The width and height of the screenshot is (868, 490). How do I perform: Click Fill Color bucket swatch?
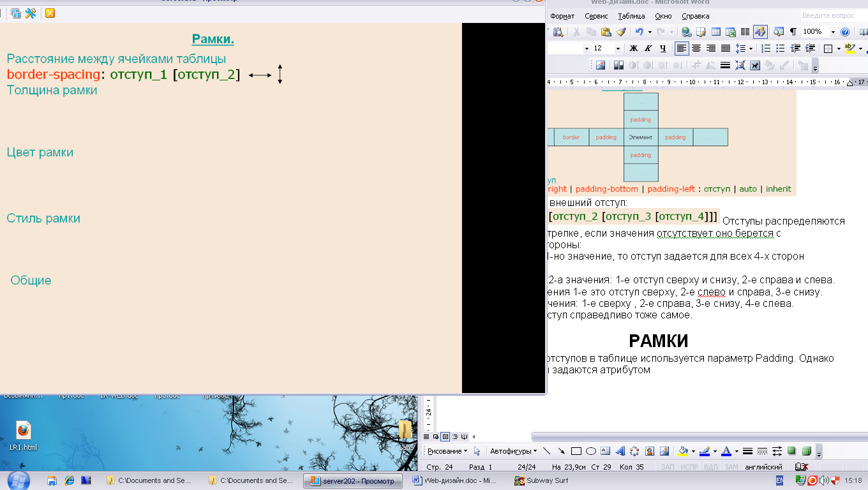[x=683, y=451]
